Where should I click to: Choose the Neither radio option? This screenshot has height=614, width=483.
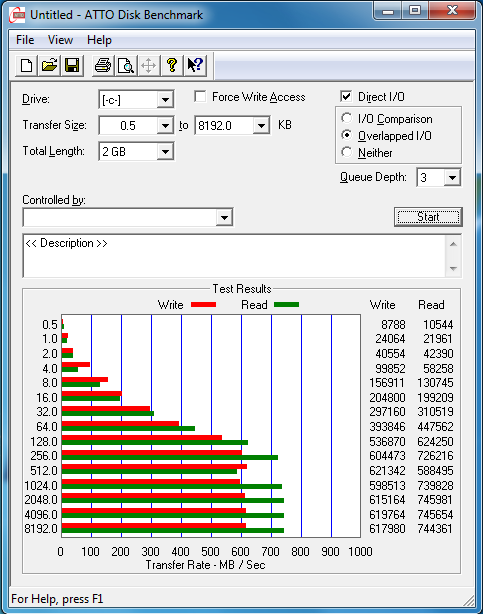(346, 152)
